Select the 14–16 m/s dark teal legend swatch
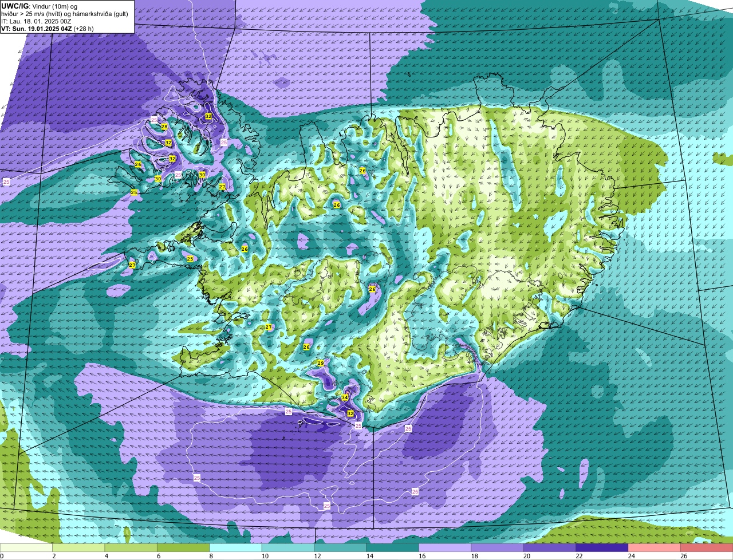733x560 pixels. coord(393,548)
